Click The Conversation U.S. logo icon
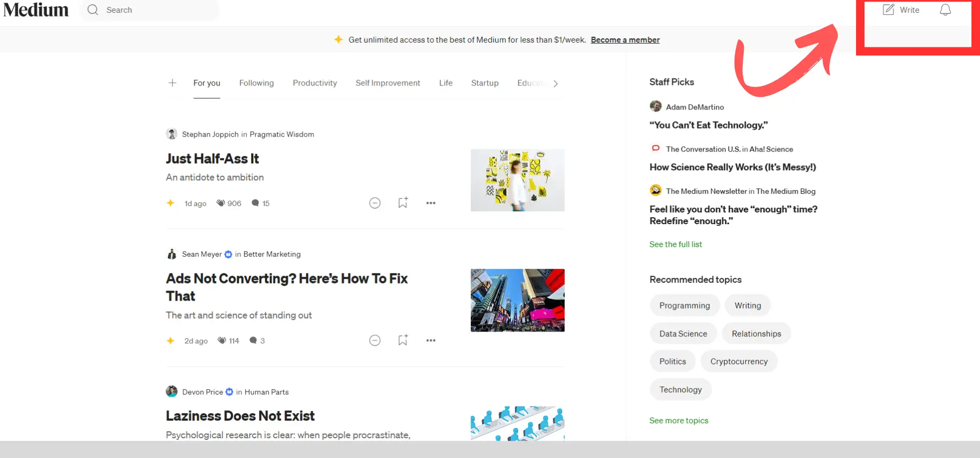This screenshot has width=980, height=458. (x=656, y=148)
